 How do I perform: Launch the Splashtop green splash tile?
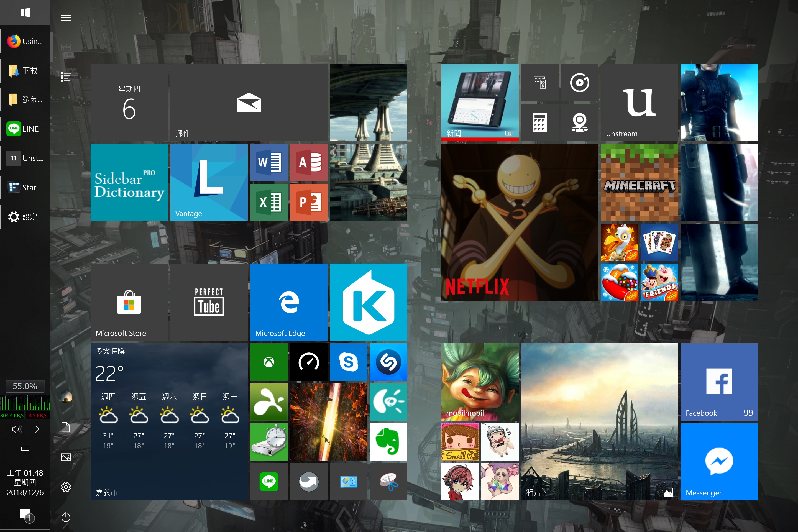click(x=269, y=402)
